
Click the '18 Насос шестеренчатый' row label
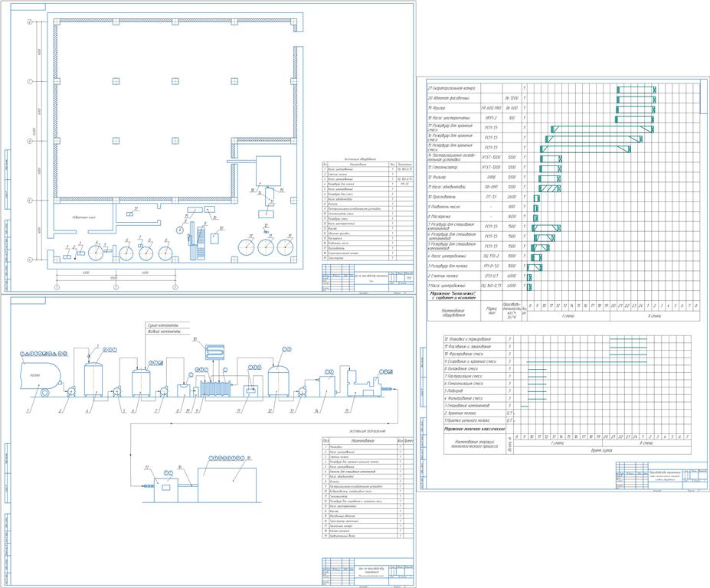[x=450, y=118]
